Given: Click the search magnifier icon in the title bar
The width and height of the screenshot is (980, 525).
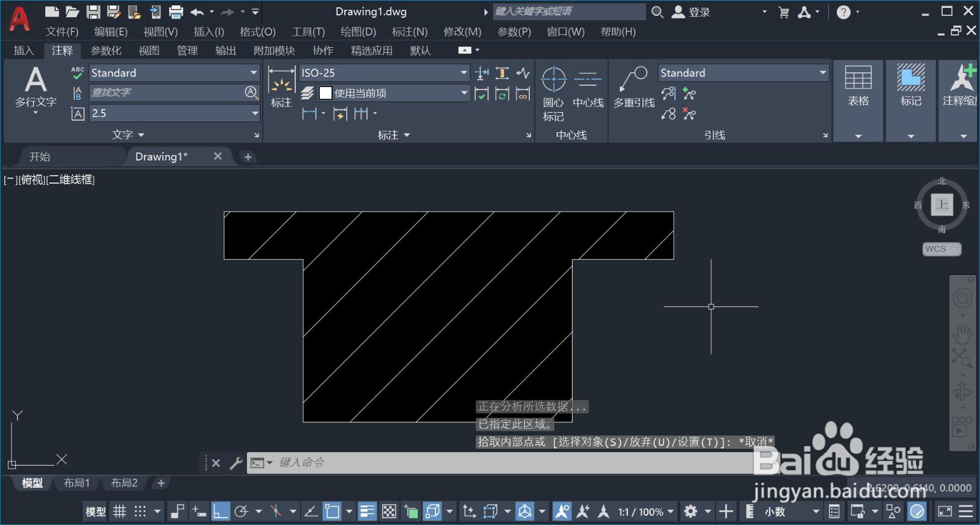Looking at the screenshot, I should [x=657, y=12].
